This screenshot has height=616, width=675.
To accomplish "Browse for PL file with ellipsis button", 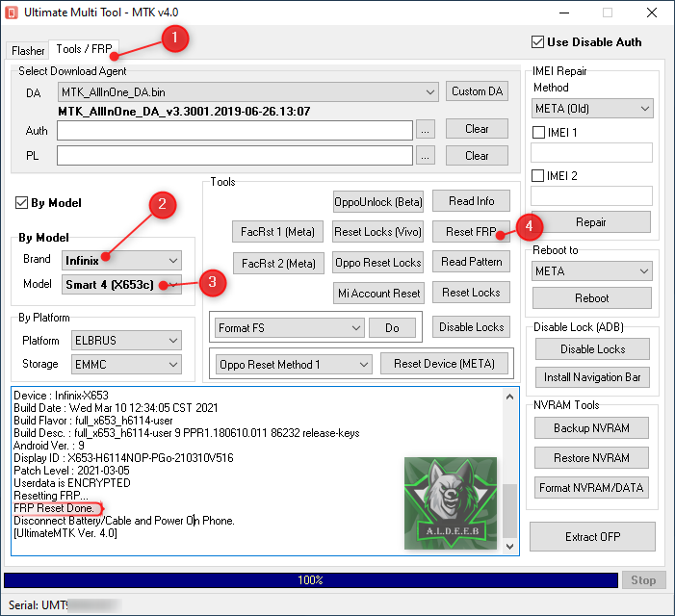I will point(426,155).
